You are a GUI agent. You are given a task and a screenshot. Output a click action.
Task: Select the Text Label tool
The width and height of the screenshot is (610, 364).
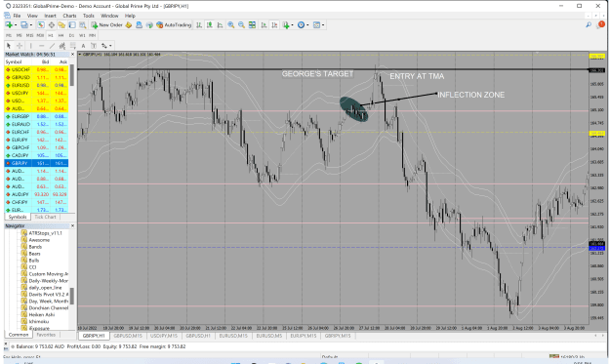[x=94, y=46]
